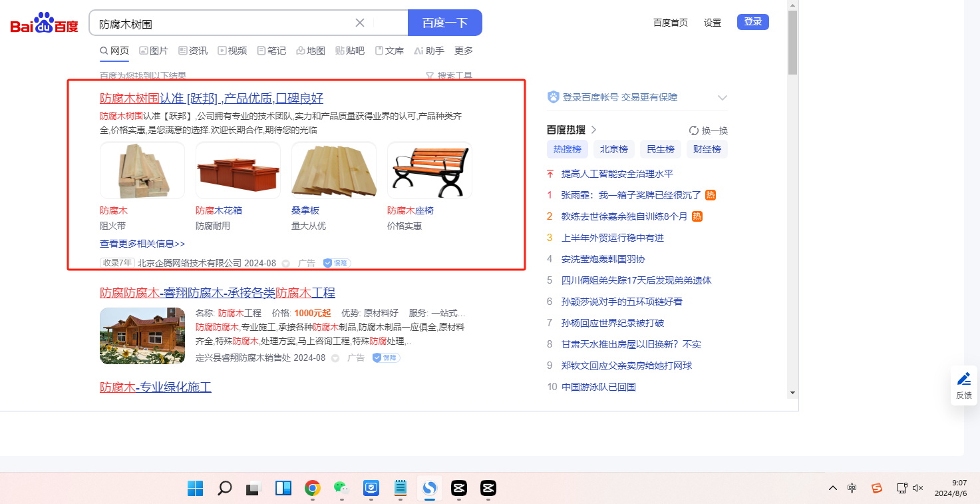Select the 财经榜 tab
The width and height of the screenshot is (980, 504).
tap(707, 149)
